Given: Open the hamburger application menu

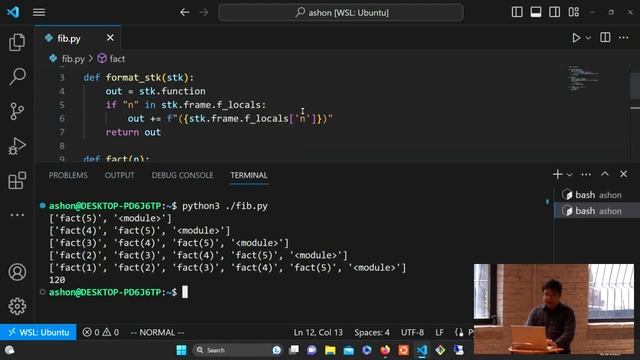Looking at the screenshot, I should (x=39, y=12).
